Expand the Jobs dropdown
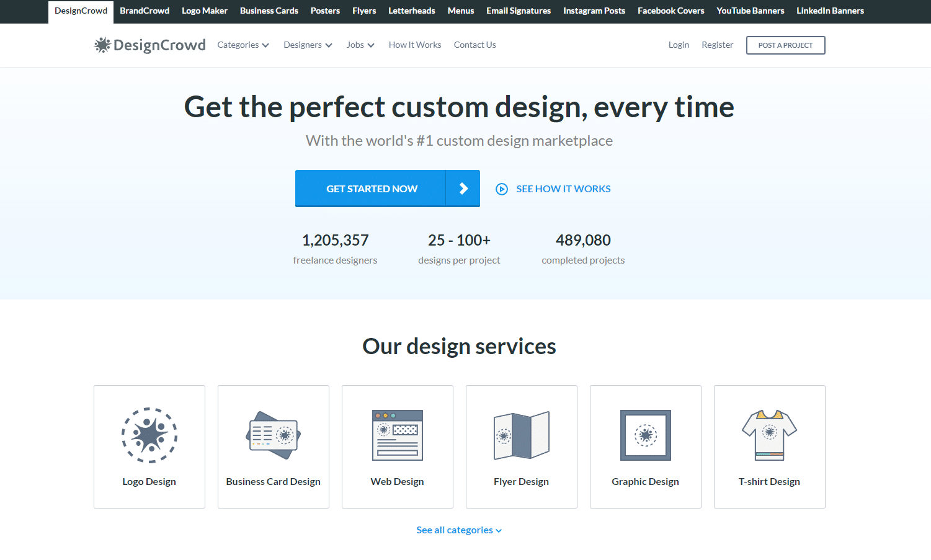Screen dimensions: 931x560 pyautogui.click(x=360, y=45)
